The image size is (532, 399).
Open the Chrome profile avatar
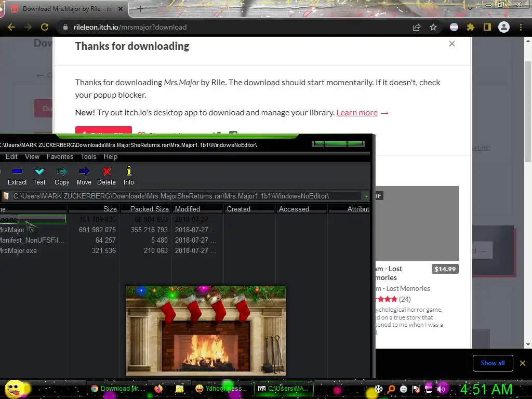[x=504, y=27]
